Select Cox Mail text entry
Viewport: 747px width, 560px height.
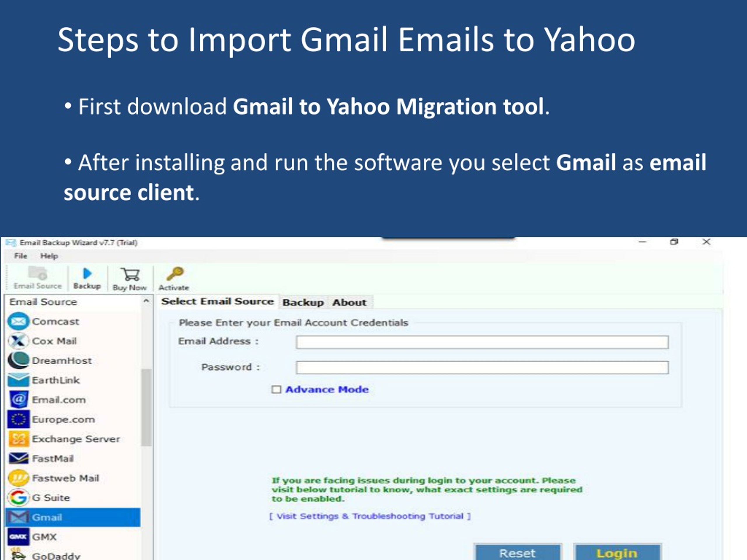click(x=54, y=341)
